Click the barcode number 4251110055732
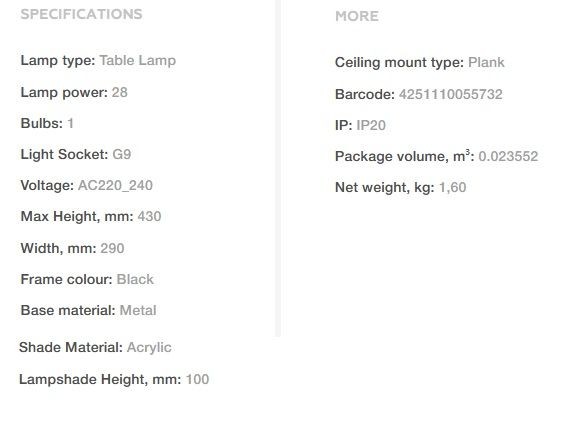Image resolution: width=586 pixels, height=443 pixels. coord(451,94)
